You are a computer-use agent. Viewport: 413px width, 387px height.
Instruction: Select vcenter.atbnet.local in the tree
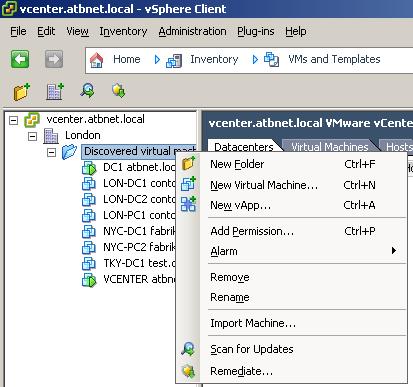click(95, 119)
